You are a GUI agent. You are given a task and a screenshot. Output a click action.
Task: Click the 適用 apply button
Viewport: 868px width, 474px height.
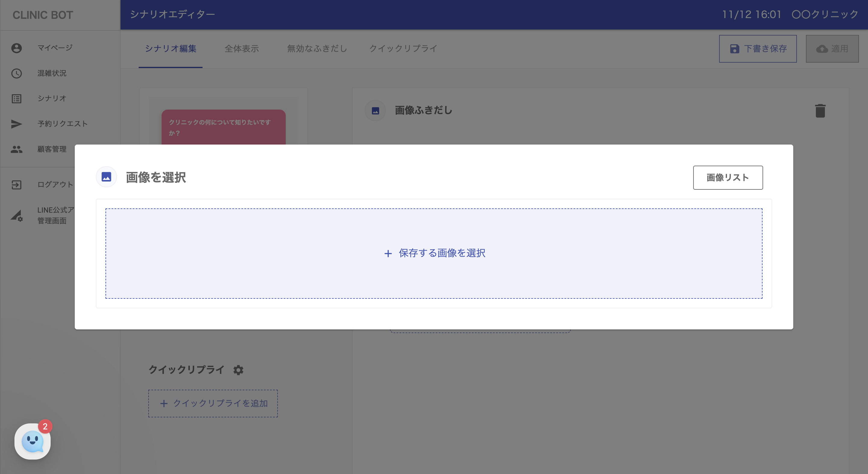[832, 49]
